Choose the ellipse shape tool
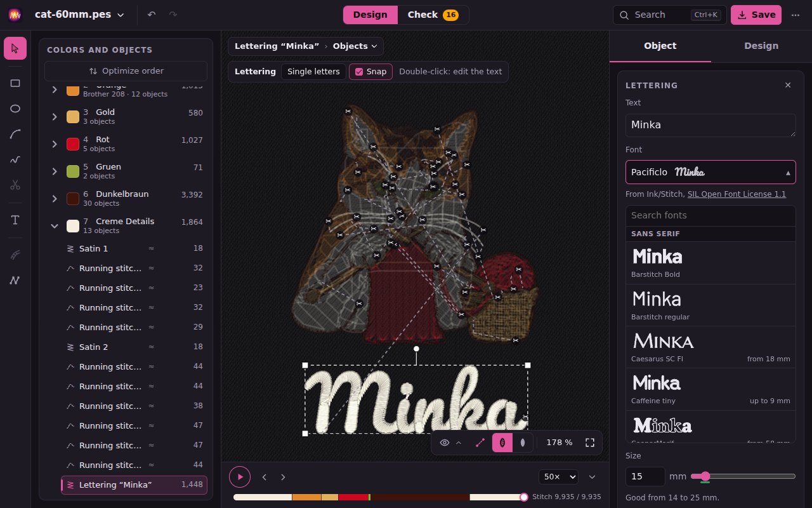The image size is (812, 508). tap(15, 109)
